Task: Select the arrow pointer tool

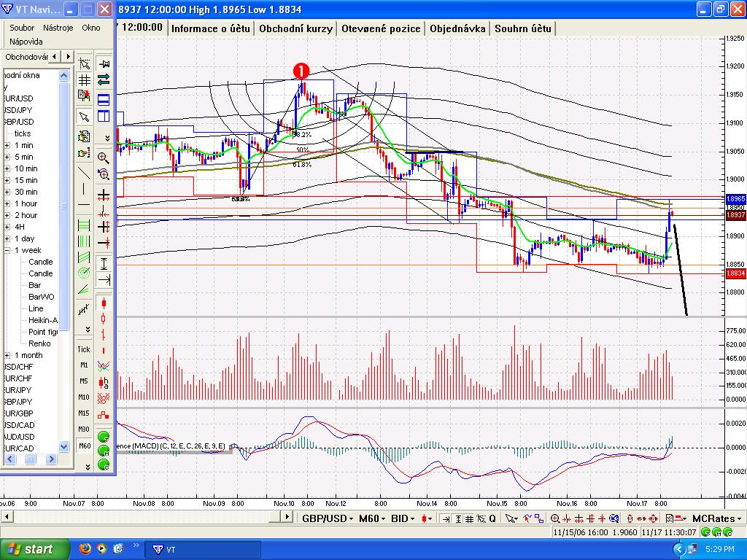Action: click(85, 117)
